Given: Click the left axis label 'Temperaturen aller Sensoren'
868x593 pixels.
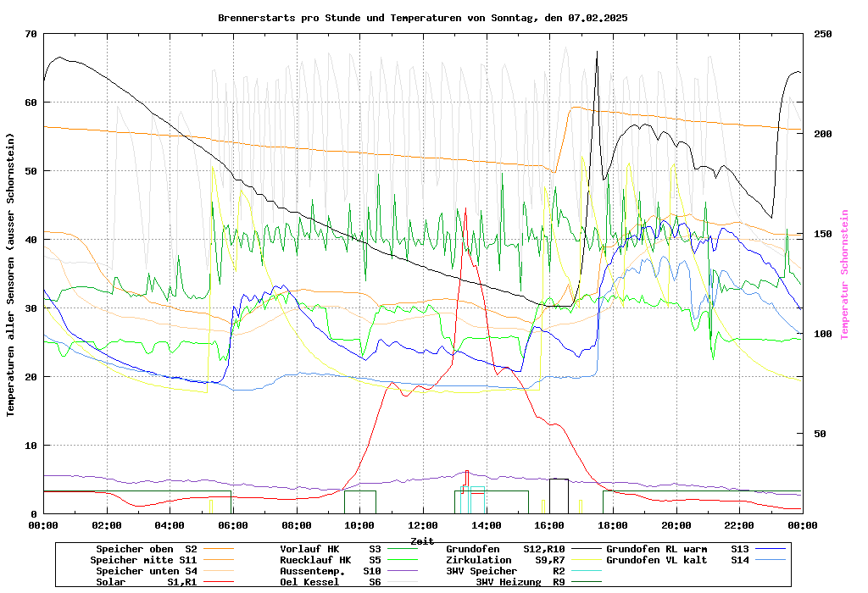Looking at the screenshot, I should click(11, 274).
